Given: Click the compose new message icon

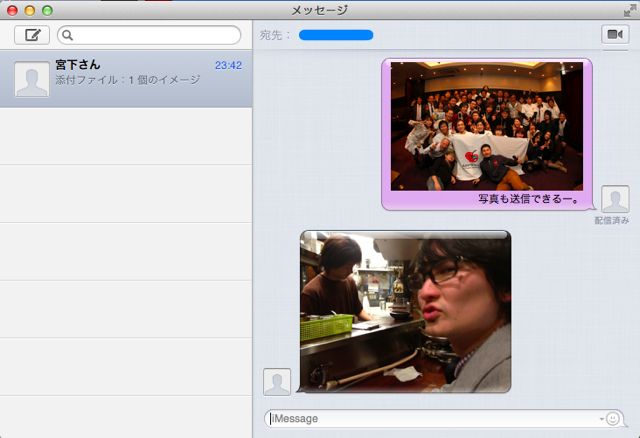Looking at the screenshot, I should coord(32,35).
